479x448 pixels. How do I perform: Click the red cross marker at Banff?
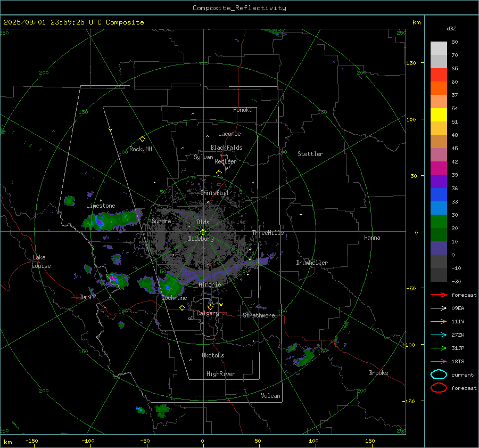[76, 297]
